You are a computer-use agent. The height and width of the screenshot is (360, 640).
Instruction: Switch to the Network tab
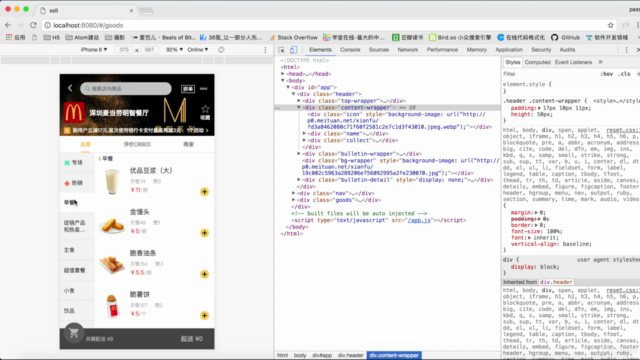coord(408,50)
